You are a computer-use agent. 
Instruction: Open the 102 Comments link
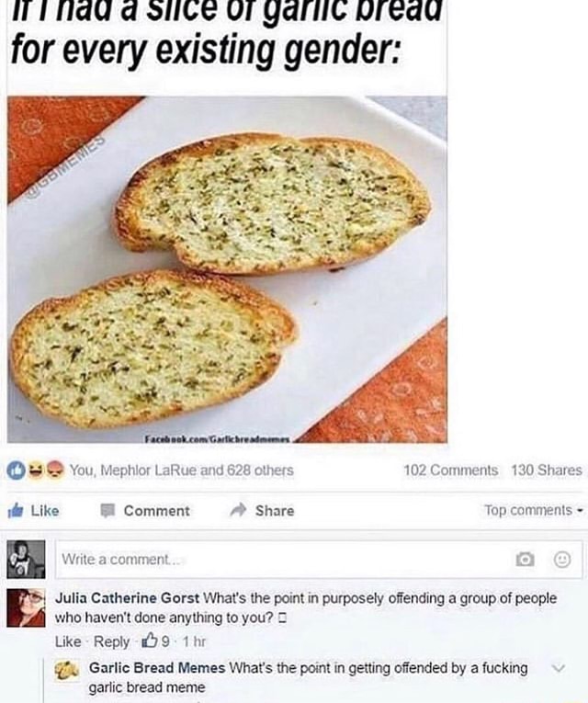450,471
